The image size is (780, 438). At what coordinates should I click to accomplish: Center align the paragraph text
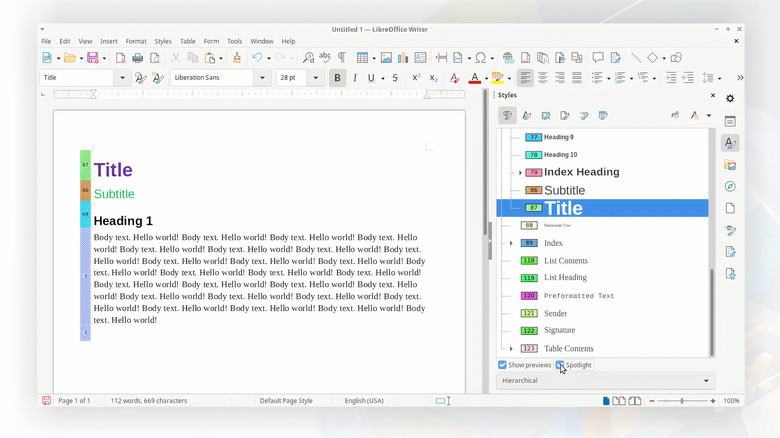[543, 78]
